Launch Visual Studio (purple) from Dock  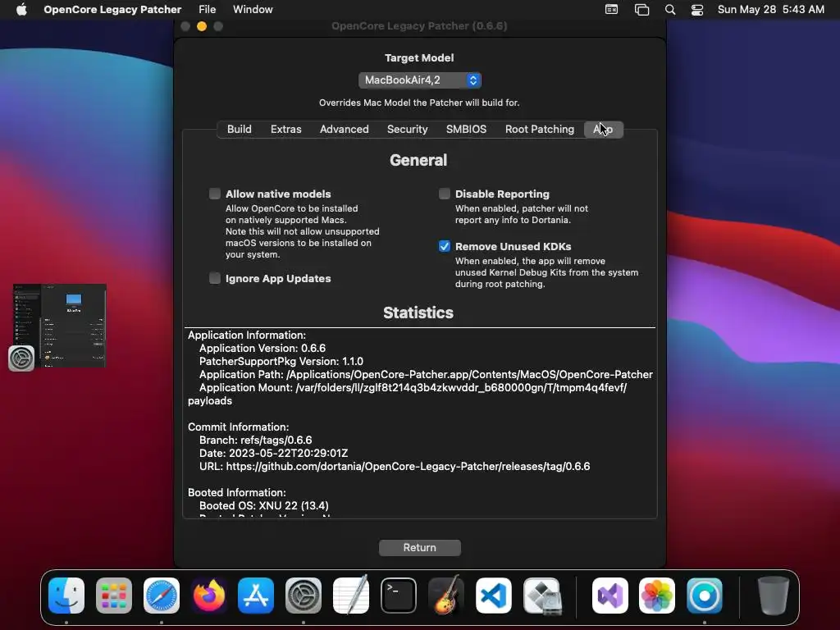[x=610, y=596]
